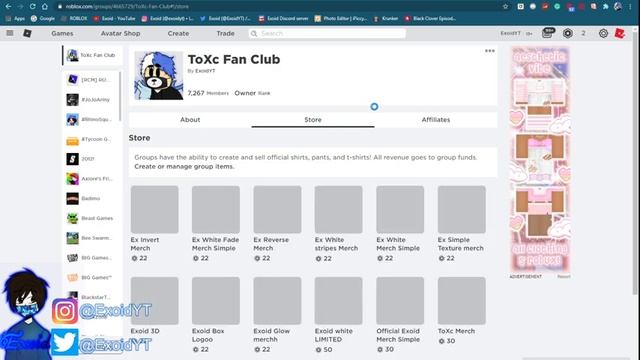Viewport: 640px width, 360px height.
Task: Open the ExoidYT username in navbar
Action: pos(511,33)
